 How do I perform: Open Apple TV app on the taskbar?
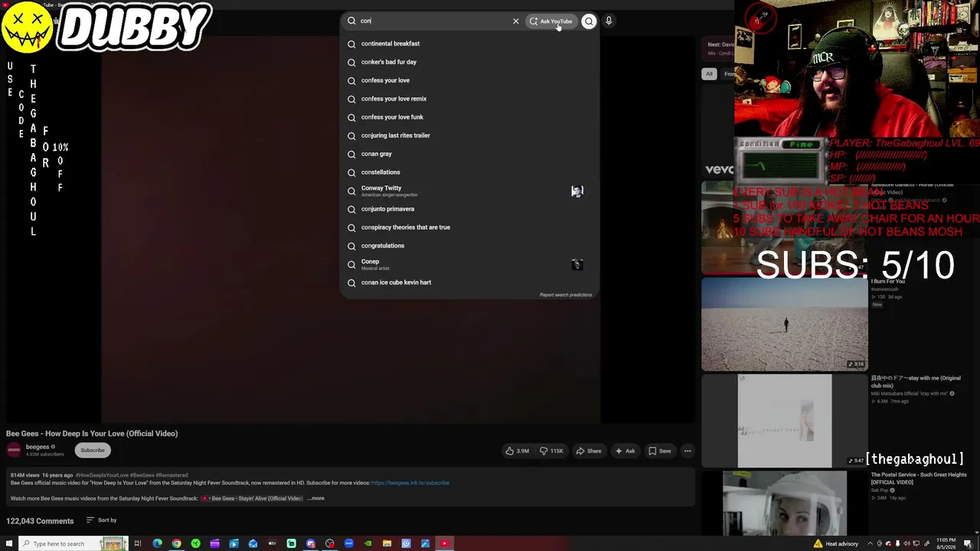click(272, 543)
